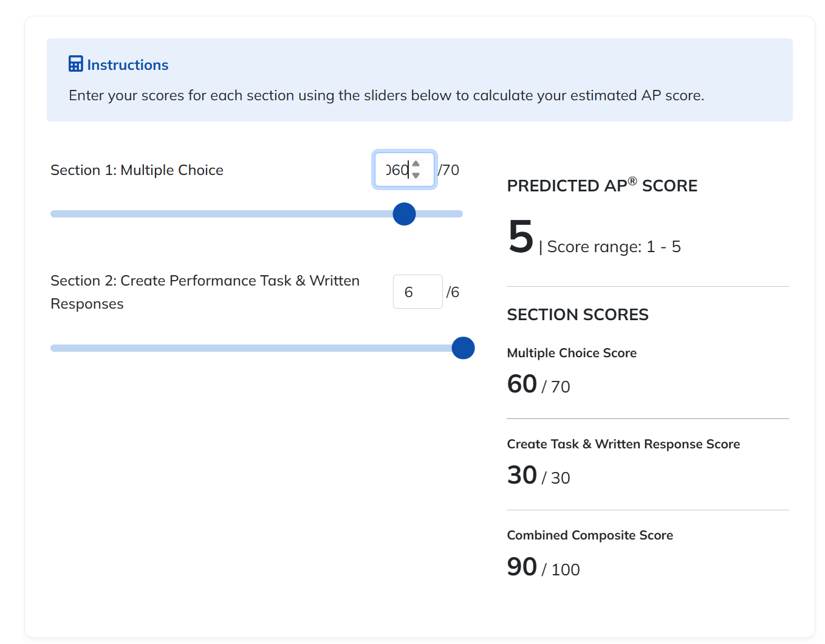Click the stepper down arrow on Multiple Choice input

(x=416, y=176)
